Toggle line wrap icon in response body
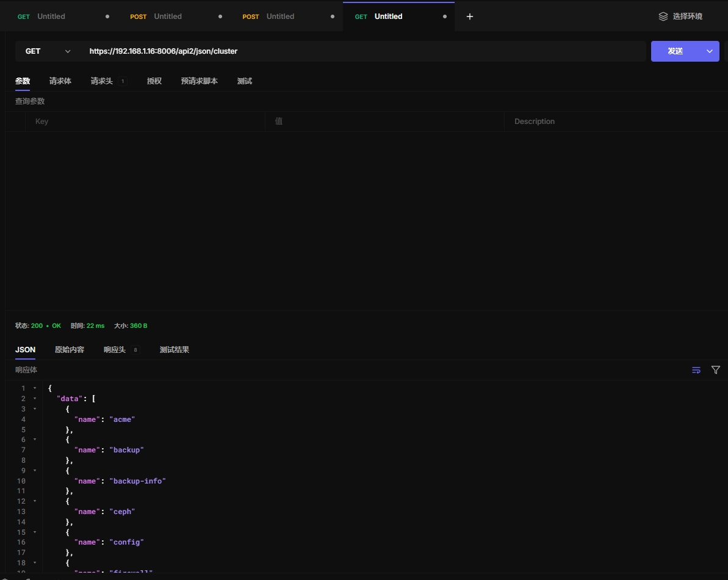Screen dimensions: 728x580 click(696, 370)
